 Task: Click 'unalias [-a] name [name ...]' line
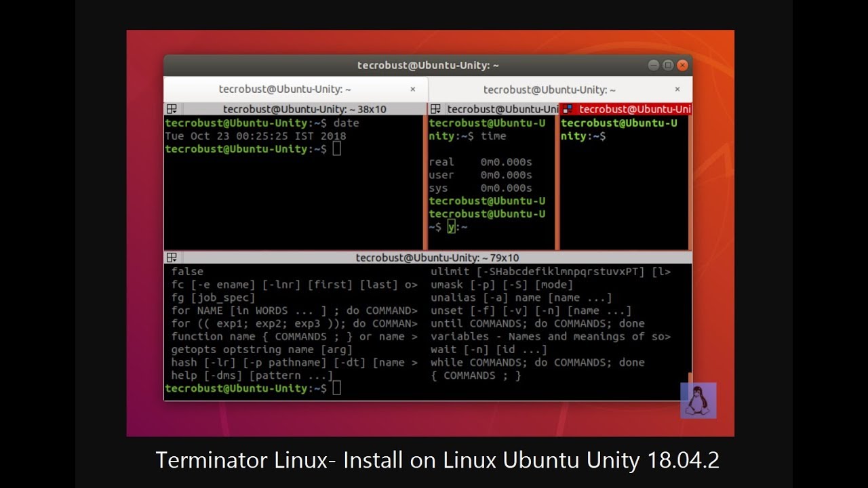tap(521, 298)
